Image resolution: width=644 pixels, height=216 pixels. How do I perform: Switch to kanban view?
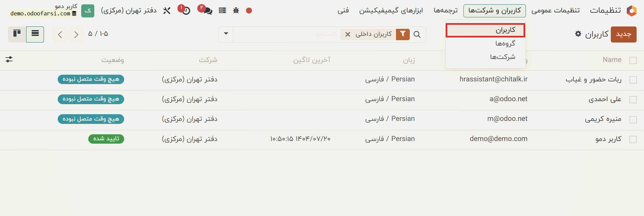coord(16,34)
